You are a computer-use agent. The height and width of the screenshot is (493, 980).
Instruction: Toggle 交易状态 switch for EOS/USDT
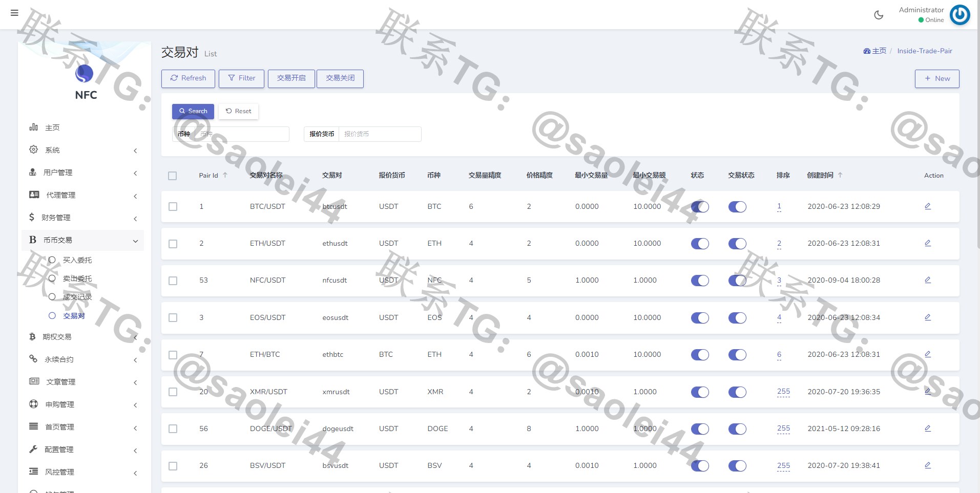(737, 317)
